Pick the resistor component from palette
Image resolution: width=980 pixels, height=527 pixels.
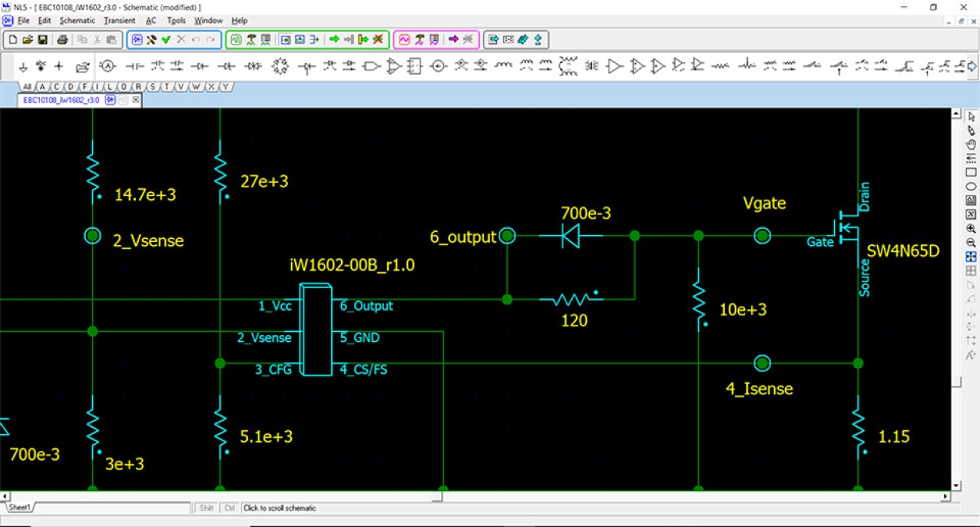[719, 66]
